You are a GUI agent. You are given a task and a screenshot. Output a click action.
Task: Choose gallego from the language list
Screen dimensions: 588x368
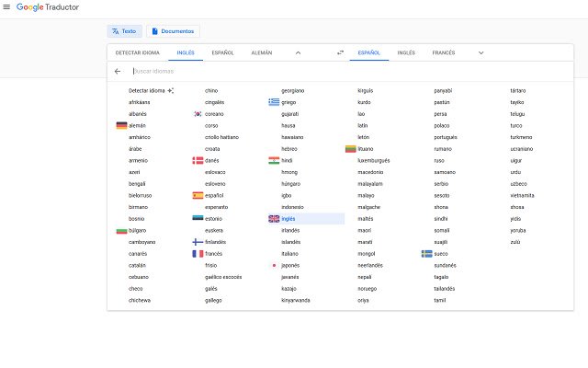[x=213, y=300]
